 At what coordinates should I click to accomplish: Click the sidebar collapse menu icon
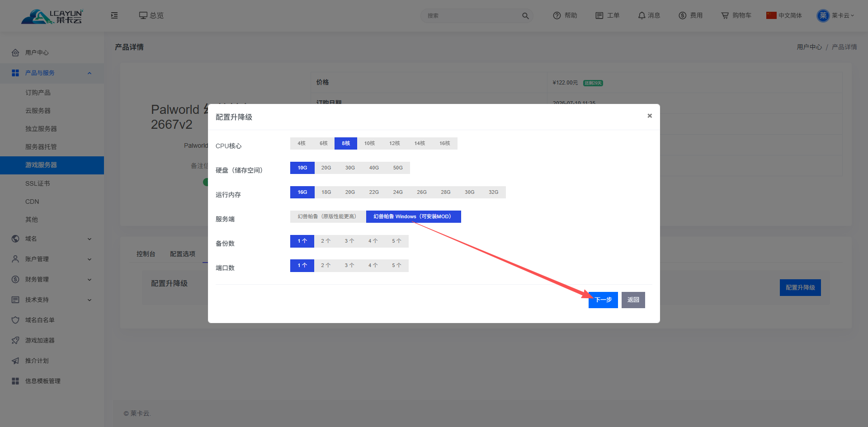[x=114, y=15]
